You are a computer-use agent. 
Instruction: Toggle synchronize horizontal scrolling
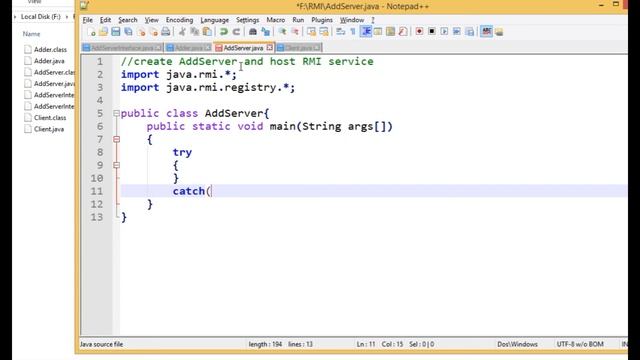click(324, 32)
